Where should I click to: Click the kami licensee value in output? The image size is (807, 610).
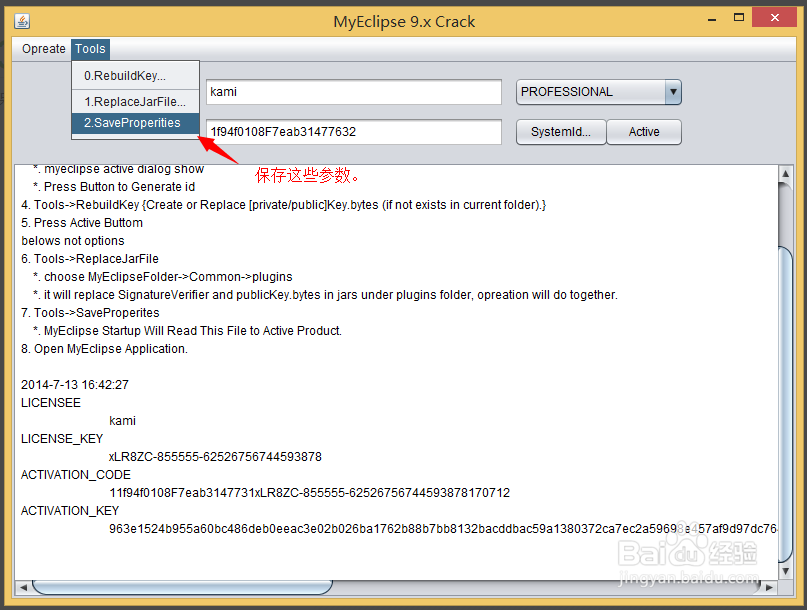pyautogui.click(x=122, y=421)
